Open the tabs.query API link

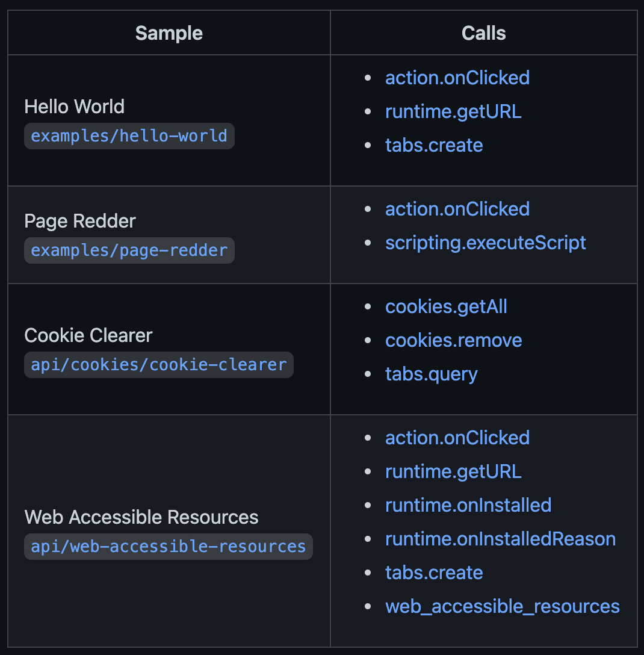tap(431, 374)
